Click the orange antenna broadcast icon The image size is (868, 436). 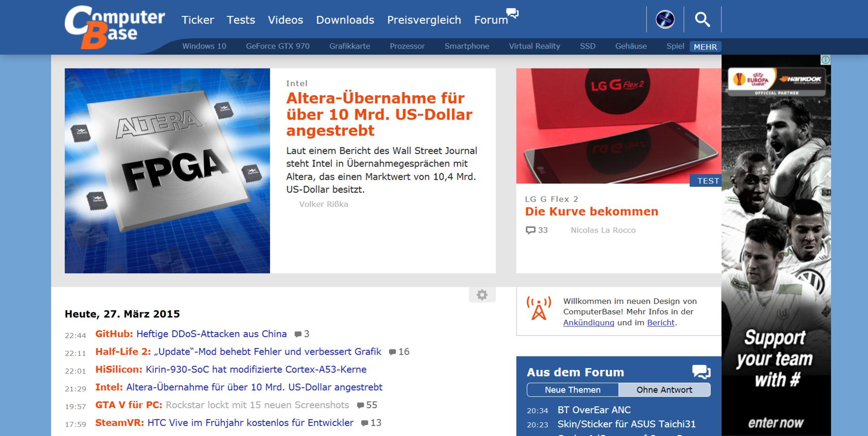pos(539,308)
